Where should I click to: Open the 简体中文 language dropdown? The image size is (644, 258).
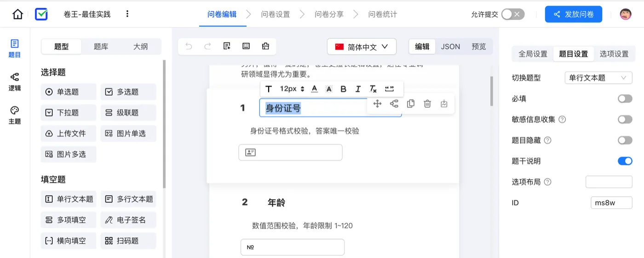click(362, 47)
